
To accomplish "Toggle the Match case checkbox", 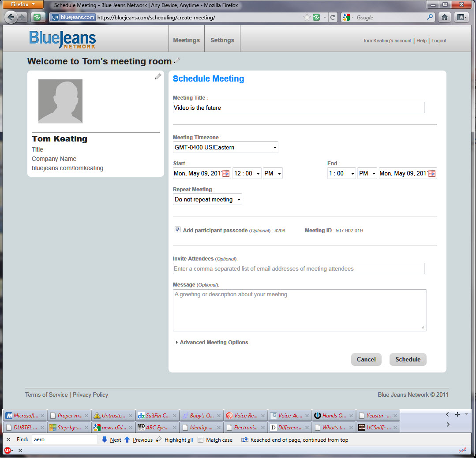I will click(201, 440).
